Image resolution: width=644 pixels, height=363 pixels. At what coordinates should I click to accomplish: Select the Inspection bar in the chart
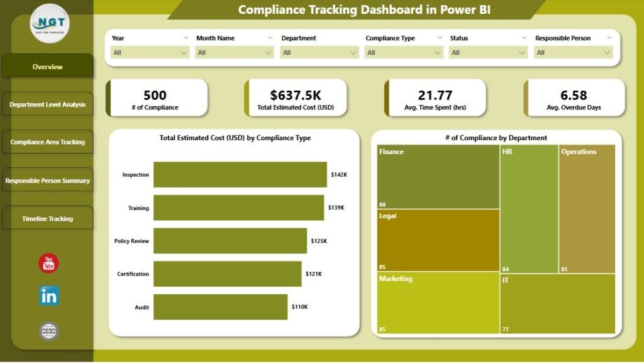tap(239, 174)
